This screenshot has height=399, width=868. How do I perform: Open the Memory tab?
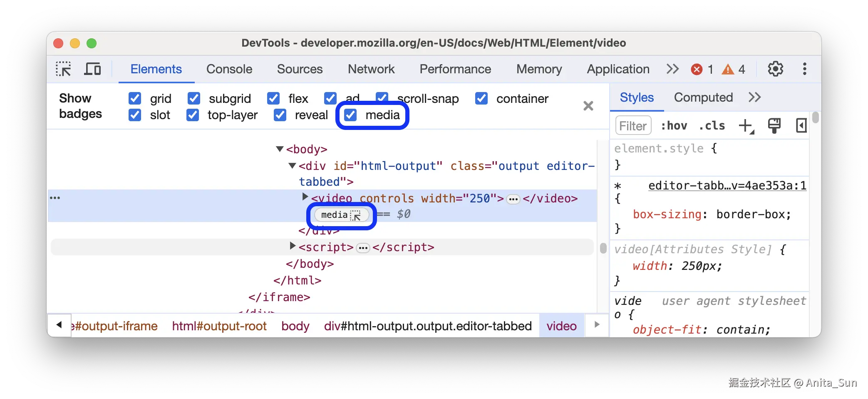tap(539, 69)
